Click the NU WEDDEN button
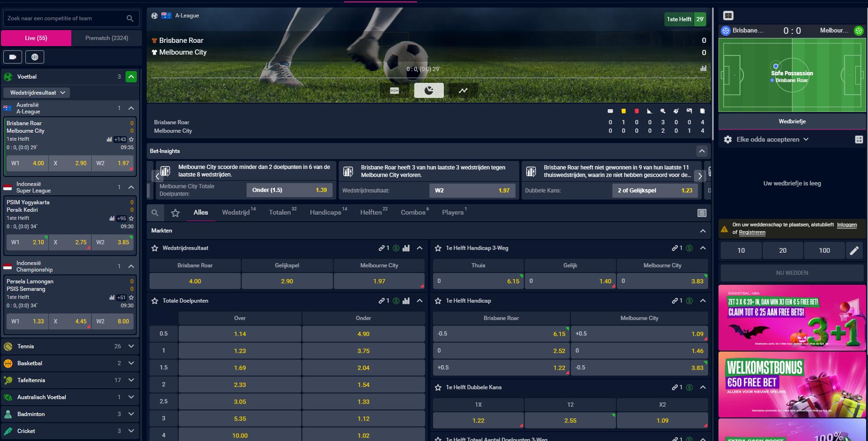 coord(792,273)
